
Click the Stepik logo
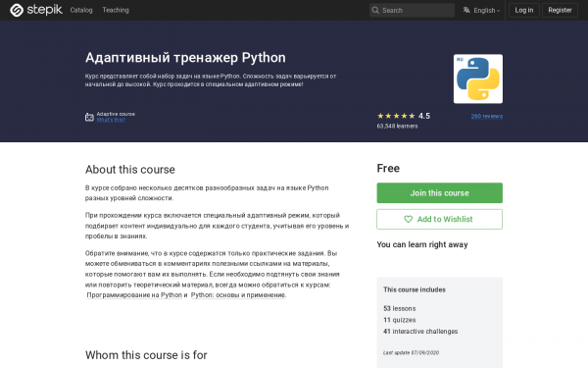36,10
